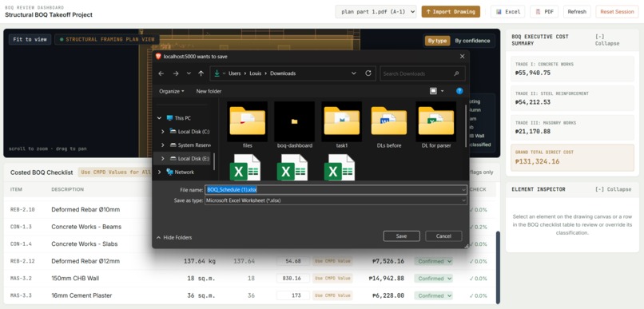
Task: Select the first Excel file thumbnail
Action: [x=244, y=168]
